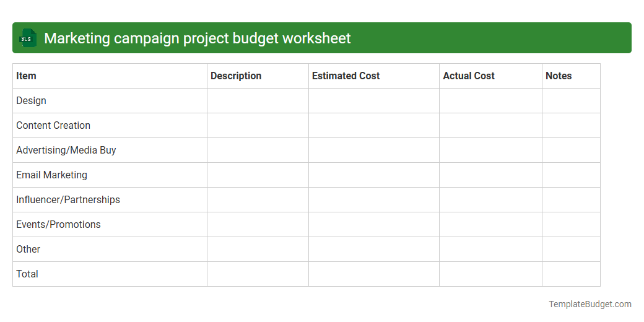Click the Estimated Cost cell for Design

tap(374, 100)
